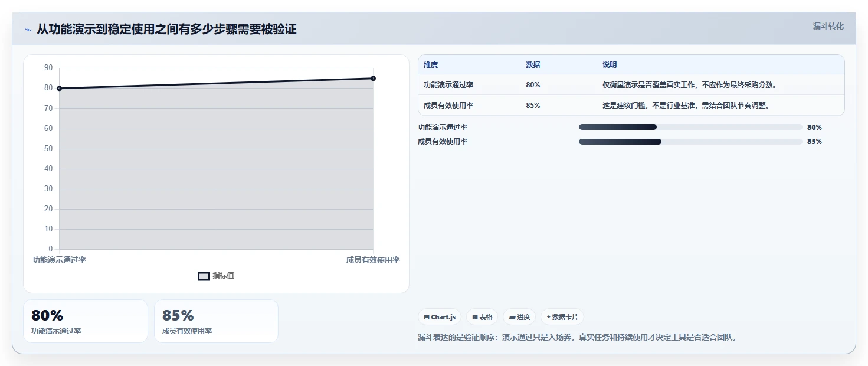Click the chart data point at 功能演示通过率
The image size is (868, 366).
point(60,89)
